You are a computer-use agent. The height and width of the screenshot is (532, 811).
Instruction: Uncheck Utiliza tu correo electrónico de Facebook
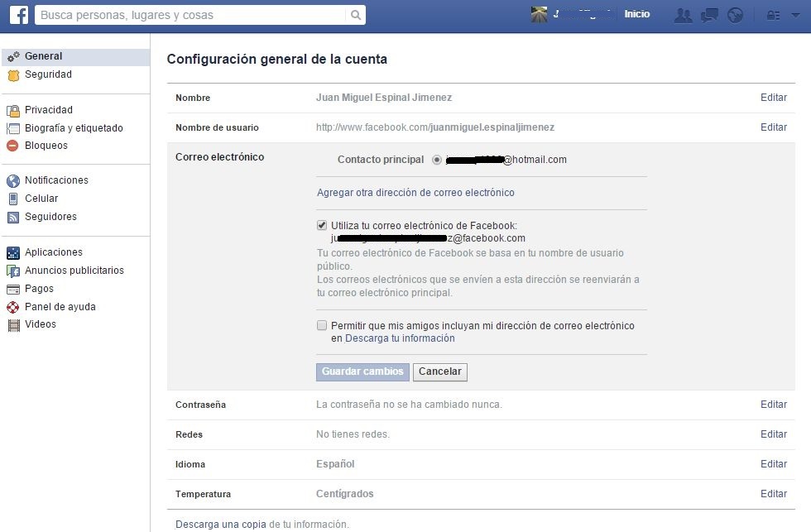pos(322,225)
